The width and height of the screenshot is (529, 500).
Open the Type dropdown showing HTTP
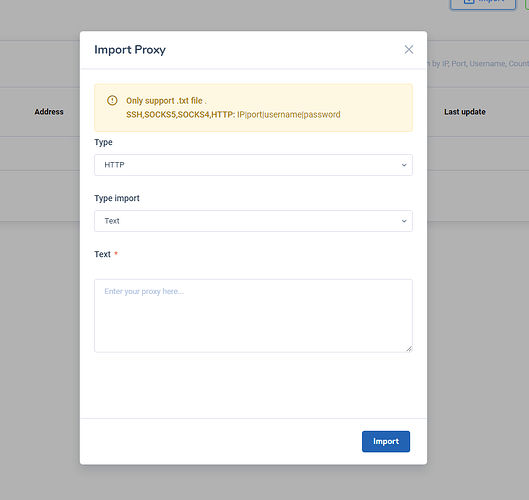253,165
